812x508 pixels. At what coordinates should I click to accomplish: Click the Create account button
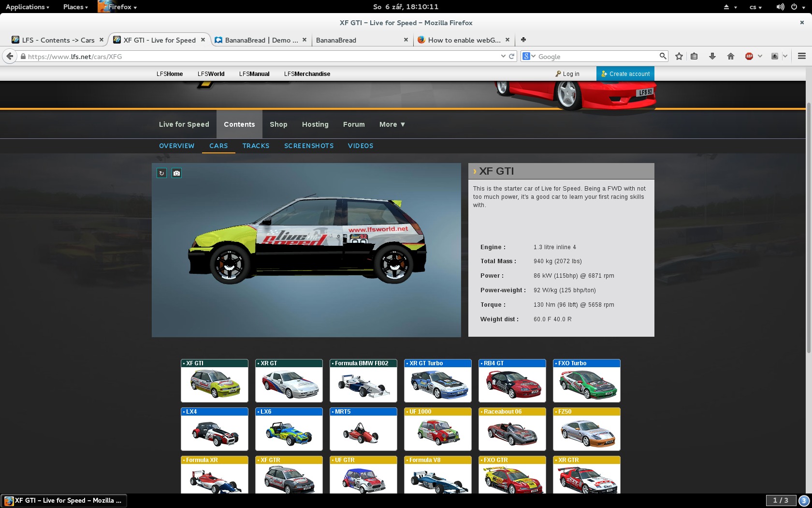625,74
